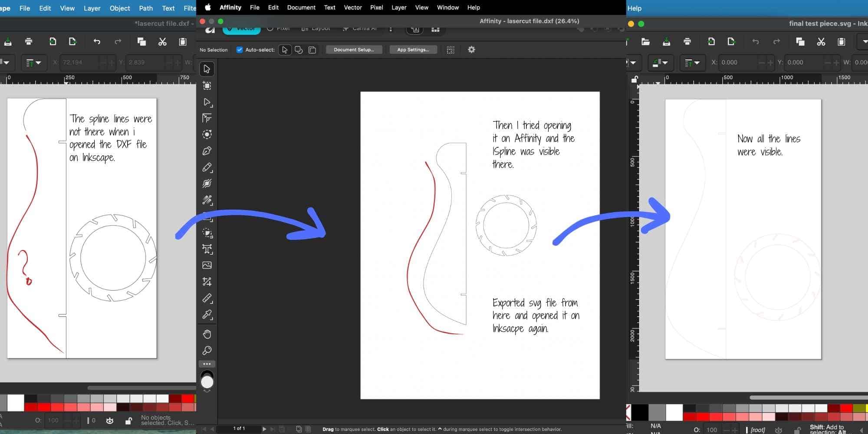Select the Pen tool in Affinity
This screenshot has height=434, width=868.
(207, 151)
